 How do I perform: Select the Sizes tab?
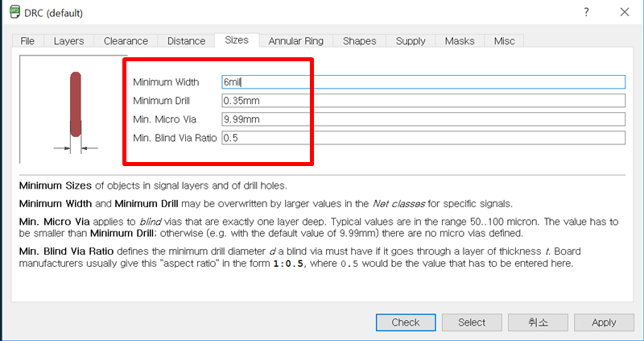point(237,40)
